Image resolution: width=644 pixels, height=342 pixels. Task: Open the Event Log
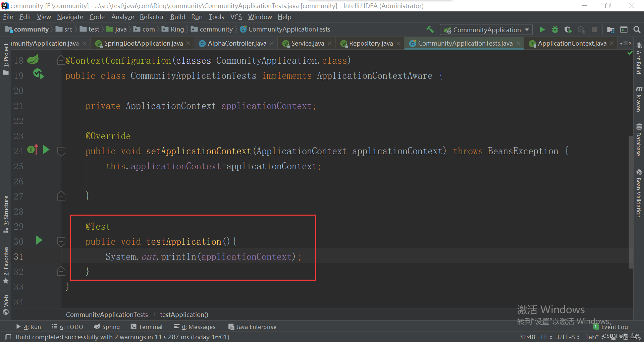click(x=610, y=327)
